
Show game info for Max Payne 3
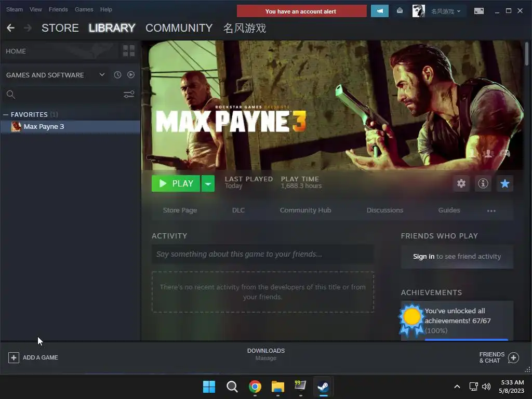(x=483, y=183)
